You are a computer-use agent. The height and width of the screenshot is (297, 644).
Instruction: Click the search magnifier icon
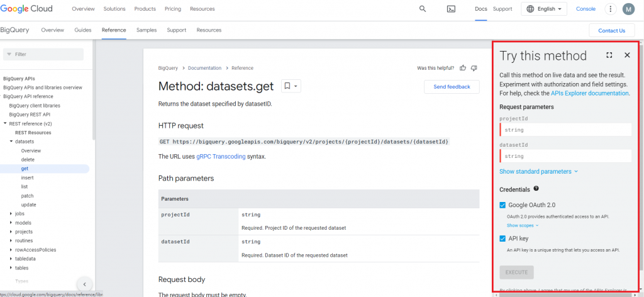click(x=423, y=9)
